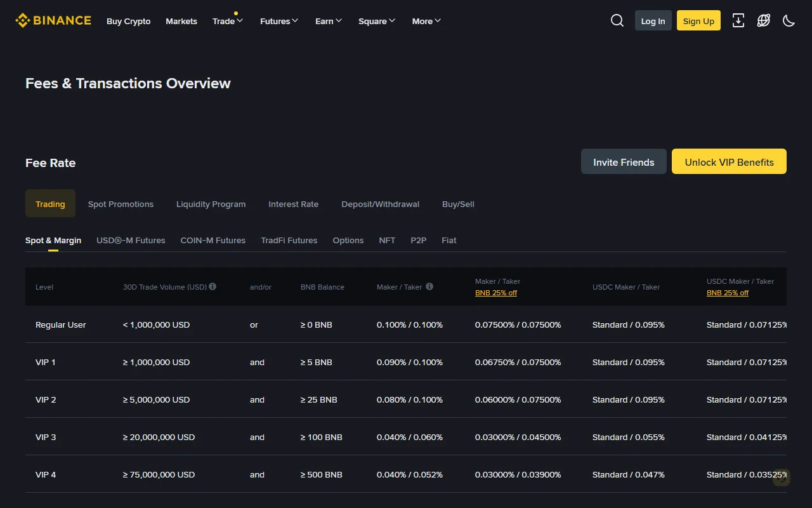Click '≥ 5,000,000 USD' volume cell
This screenshot has width=812, height=508.
tap(157, 399)
